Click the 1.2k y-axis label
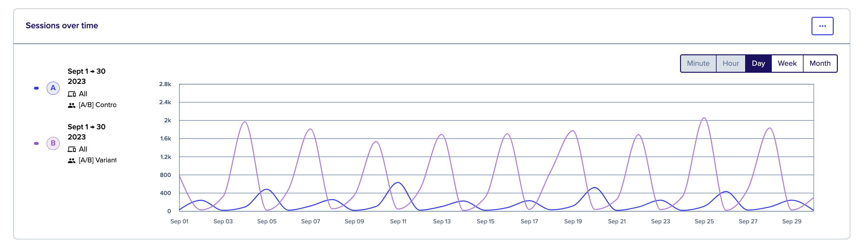This screenshot has height=251, width=868. [x=165, y=157]
